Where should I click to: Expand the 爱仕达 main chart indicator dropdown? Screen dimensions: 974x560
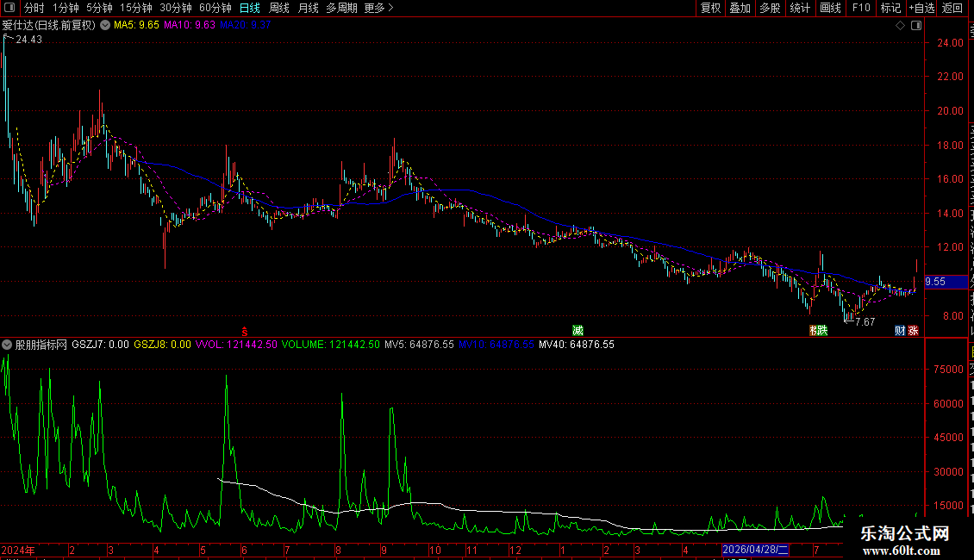[105, 26]
